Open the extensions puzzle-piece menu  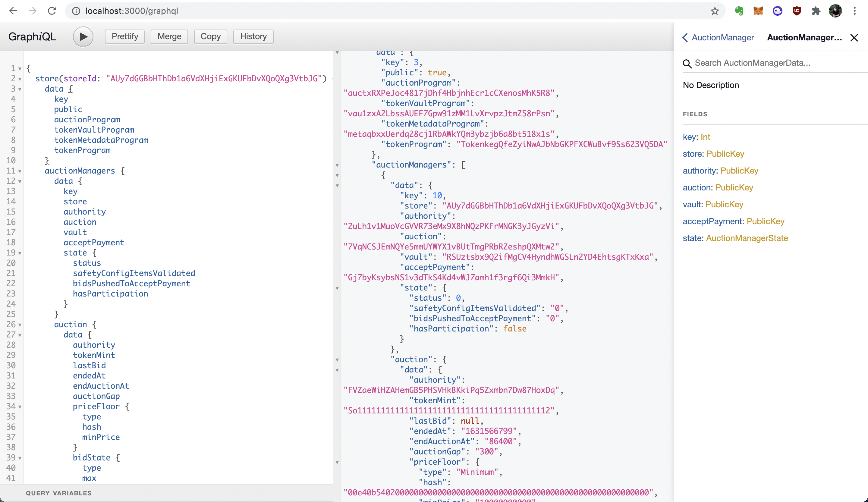tap(816, 11)
